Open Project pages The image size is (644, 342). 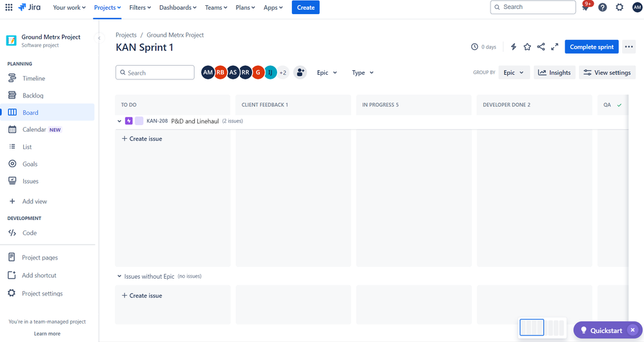point(47,257)
